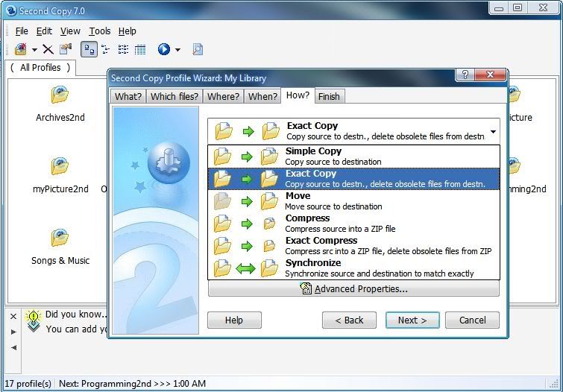The height and width of the screenshot is (392, 563).
Task: Switch to list view
Action: click(123, 49)
